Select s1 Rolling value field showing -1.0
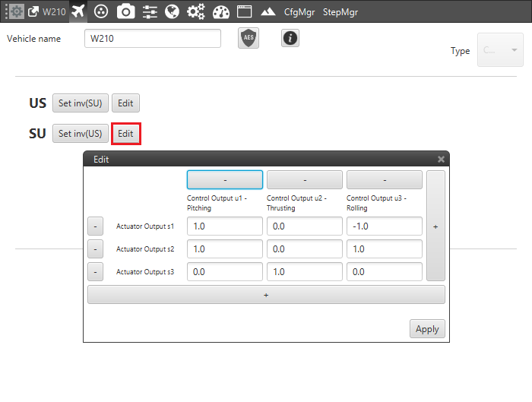Viewport: 532px width, 402px height. coord(385,226)
